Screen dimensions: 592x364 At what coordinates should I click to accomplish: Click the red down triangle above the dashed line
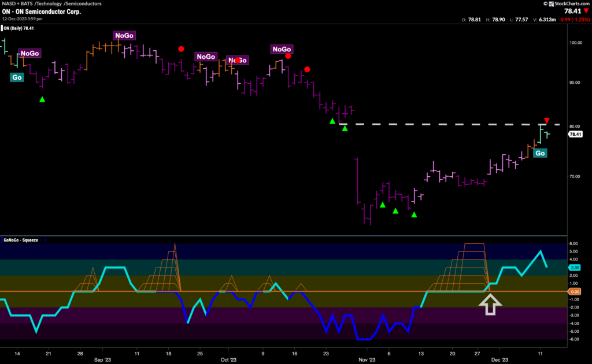point(546,120)
